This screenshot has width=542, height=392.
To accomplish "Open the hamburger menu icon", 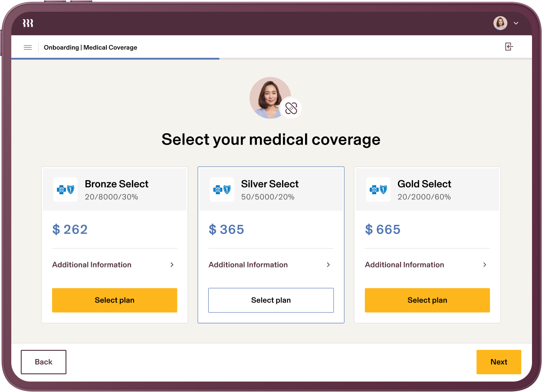I will 28,47.
